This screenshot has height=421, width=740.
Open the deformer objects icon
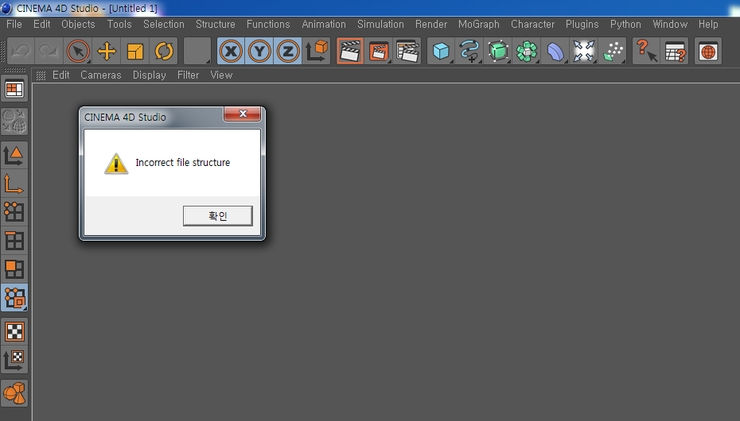pyautogui.click(x=555, y=51)
